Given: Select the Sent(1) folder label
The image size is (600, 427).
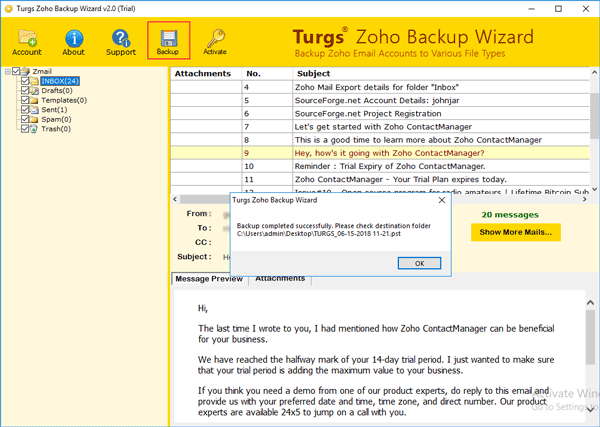Looking at the screenshot, I should click(54, 110).
